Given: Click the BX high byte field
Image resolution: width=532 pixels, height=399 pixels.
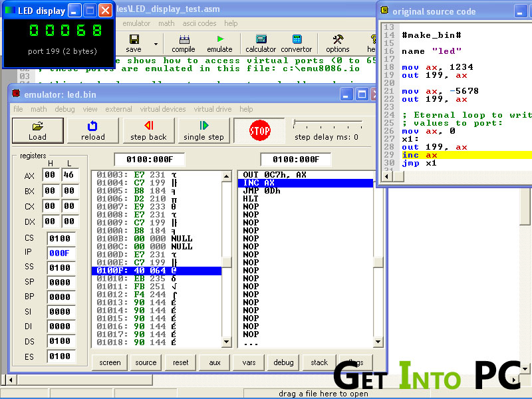Looking at the screenshot, I should click(x=51, y=191).
